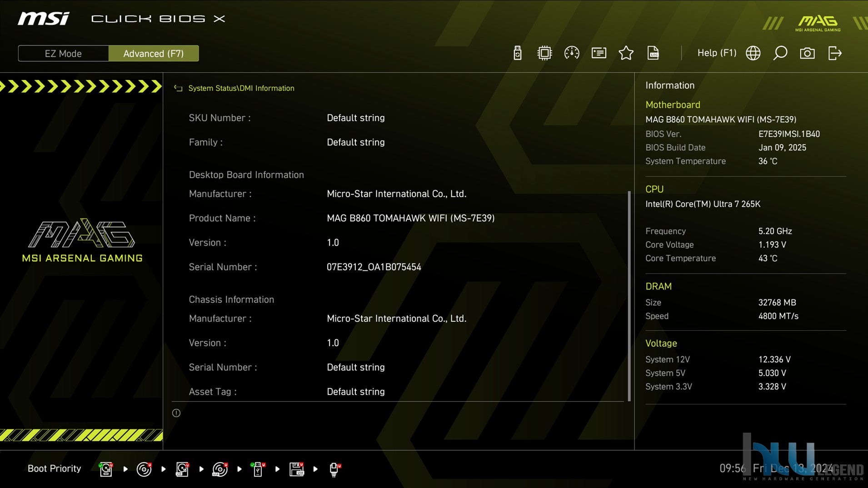Open the search magnifier icon
This screenshot has width=868, height=488.
pyautogui.click(x=780, y=53)
